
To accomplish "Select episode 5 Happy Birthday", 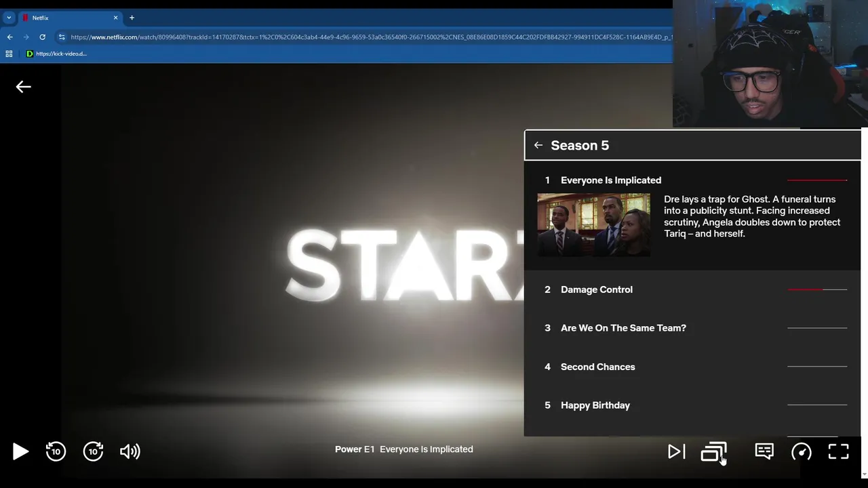I will tap(692, 405).
